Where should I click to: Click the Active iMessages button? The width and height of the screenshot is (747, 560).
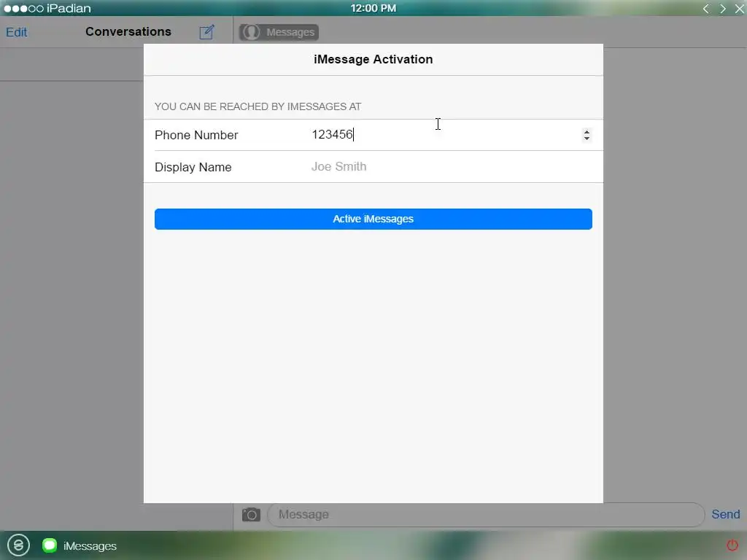373,219
